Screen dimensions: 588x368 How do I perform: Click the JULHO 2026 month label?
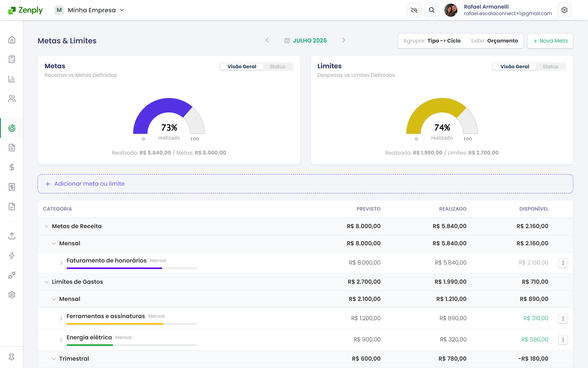click(310, 41)
